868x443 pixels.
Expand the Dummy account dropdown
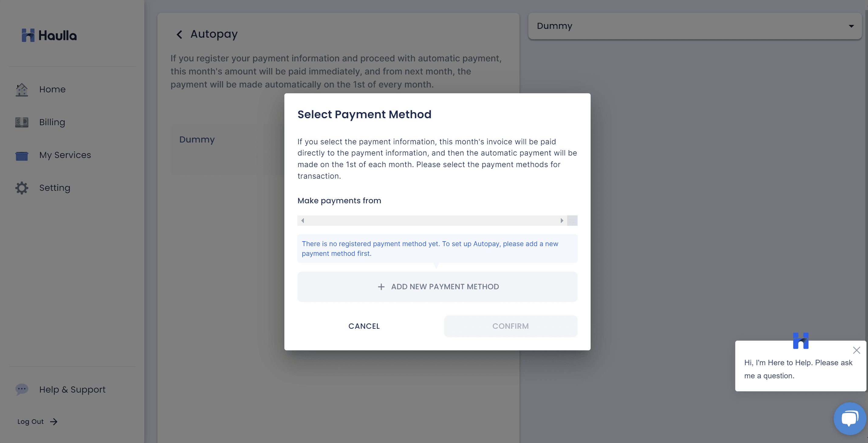point(851,26)
